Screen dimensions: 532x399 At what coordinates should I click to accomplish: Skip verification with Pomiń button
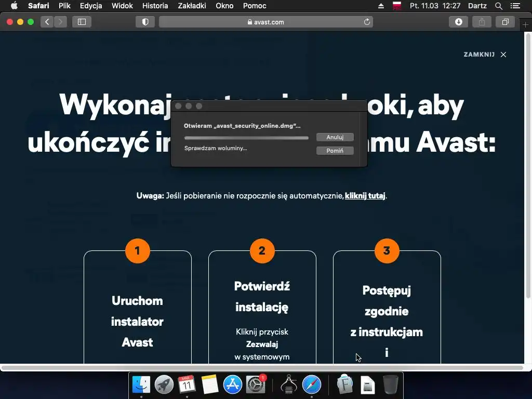(x=335, y=151)
